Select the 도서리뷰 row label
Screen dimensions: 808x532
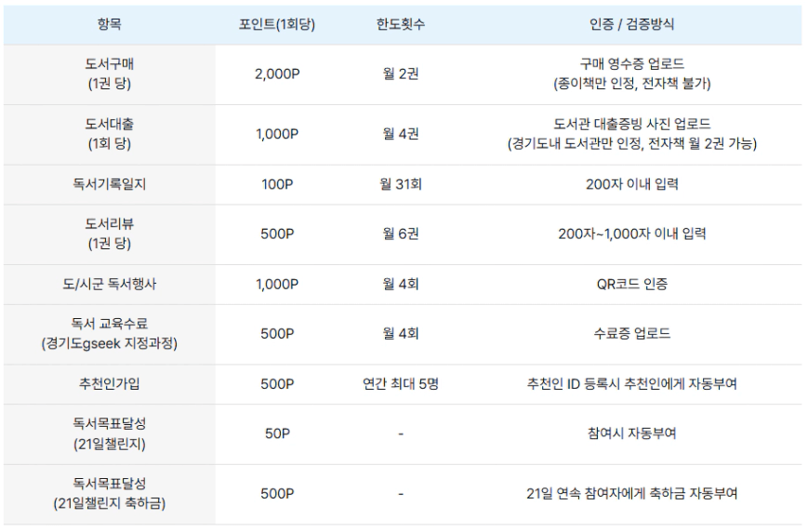[x=109, y=224]
